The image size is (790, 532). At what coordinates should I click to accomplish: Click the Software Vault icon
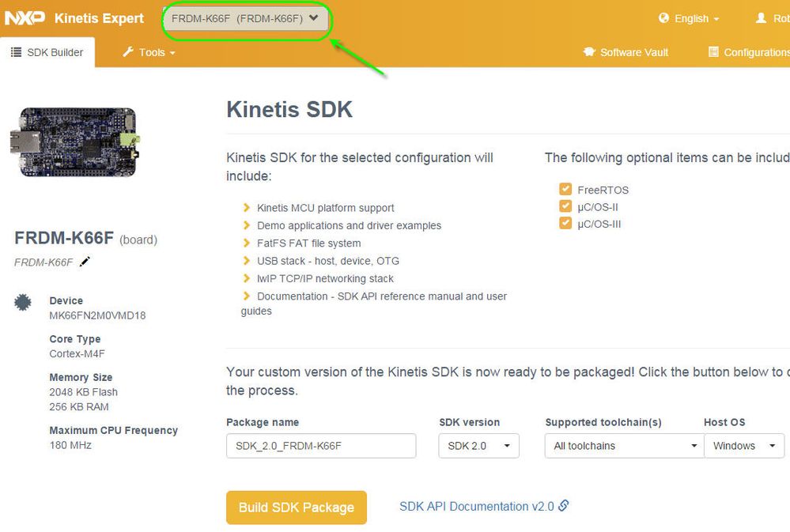point(589,52)
